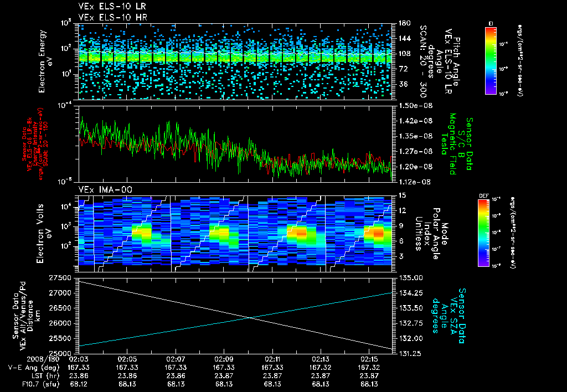Screen dimensions: 567x392
Task: Click the 108 pitch angle tick label
Action: [404, 54]
